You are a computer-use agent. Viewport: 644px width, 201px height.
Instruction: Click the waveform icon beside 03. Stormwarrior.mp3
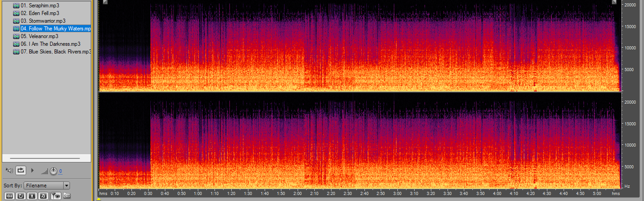16,21
